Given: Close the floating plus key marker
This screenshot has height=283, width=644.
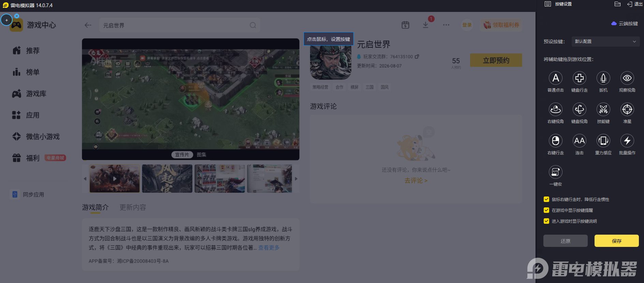Looking at the screenshot, I should tap(17, 16).
